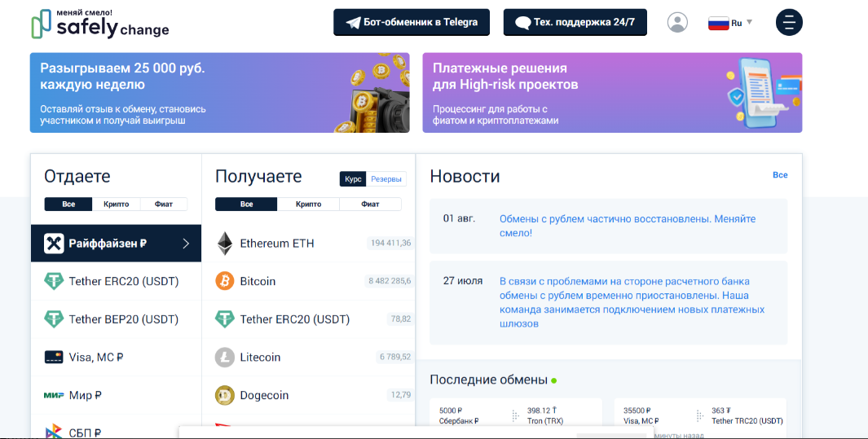
Task: Click the Bitcoin icon
Action: [225, 281]
